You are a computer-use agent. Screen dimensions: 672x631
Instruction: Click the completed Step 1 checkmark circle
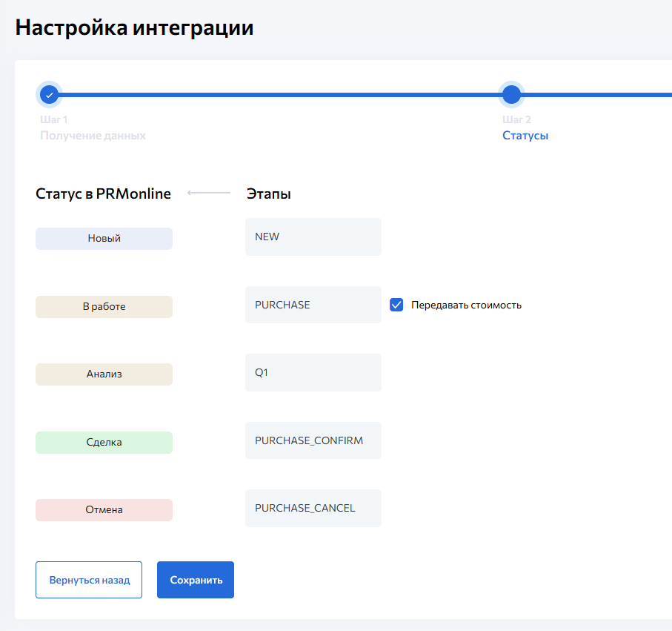tap(49, 95)
